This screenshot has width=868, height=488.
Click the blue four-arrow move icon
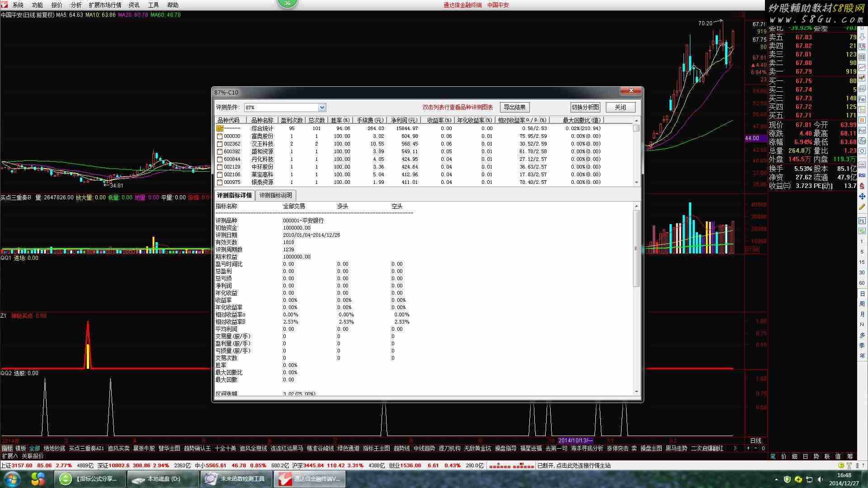[862, 197]
